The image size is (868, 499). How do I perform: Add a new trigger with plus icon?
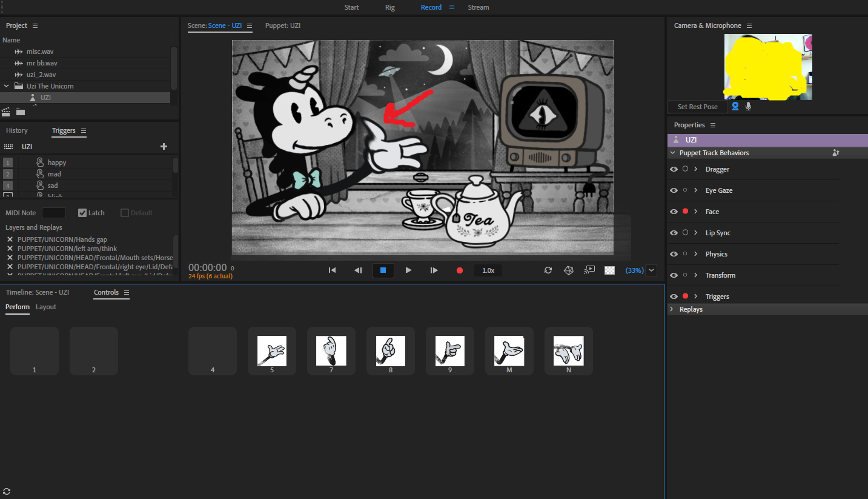pos(164,147)
